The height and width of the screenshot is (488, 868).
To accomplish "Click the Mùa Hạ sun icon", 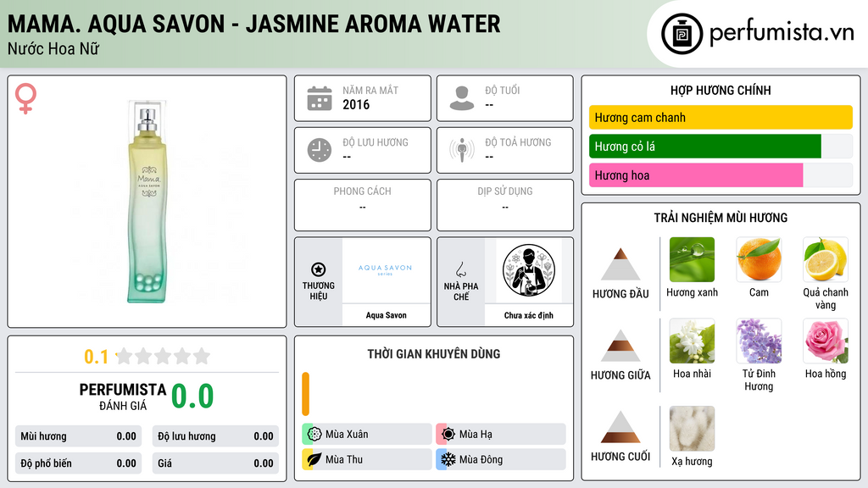I will 448,435.
